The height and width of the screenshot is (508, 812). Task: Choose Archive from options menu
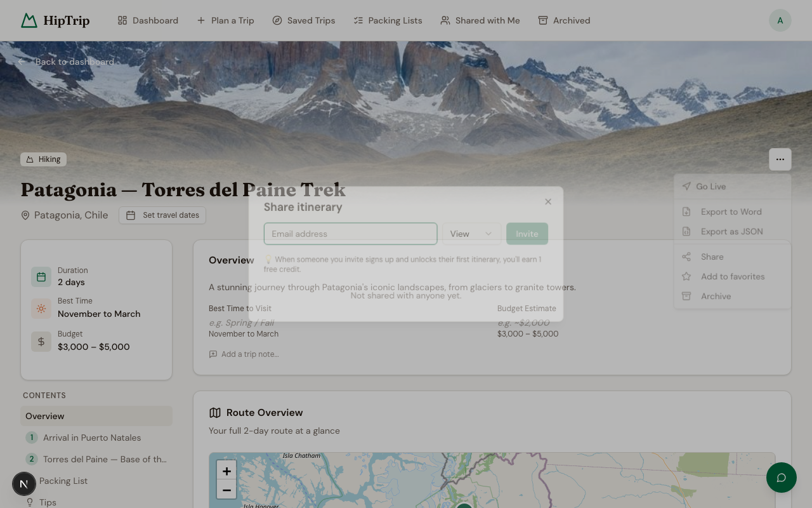coord(732,297)
